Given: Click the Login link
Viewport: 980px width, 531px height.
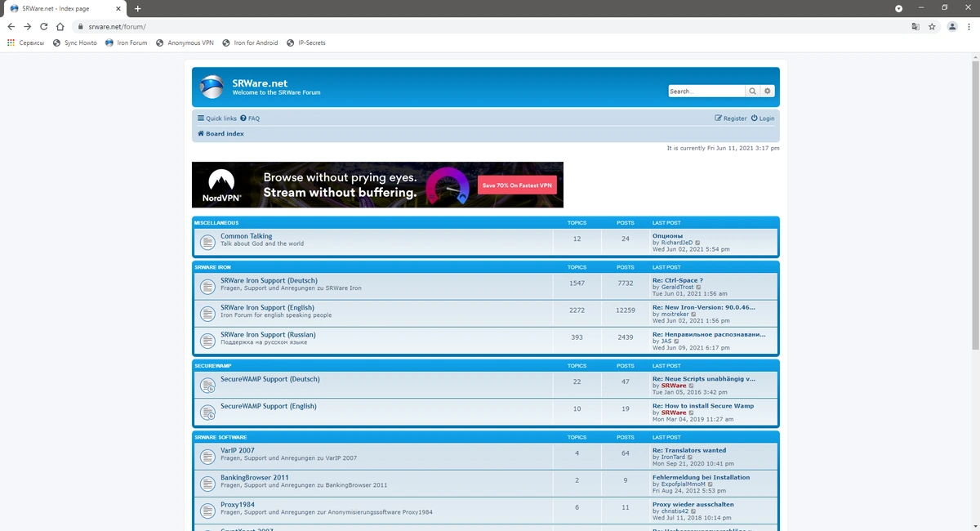Looking at the screenshot, I should (763, 118).
